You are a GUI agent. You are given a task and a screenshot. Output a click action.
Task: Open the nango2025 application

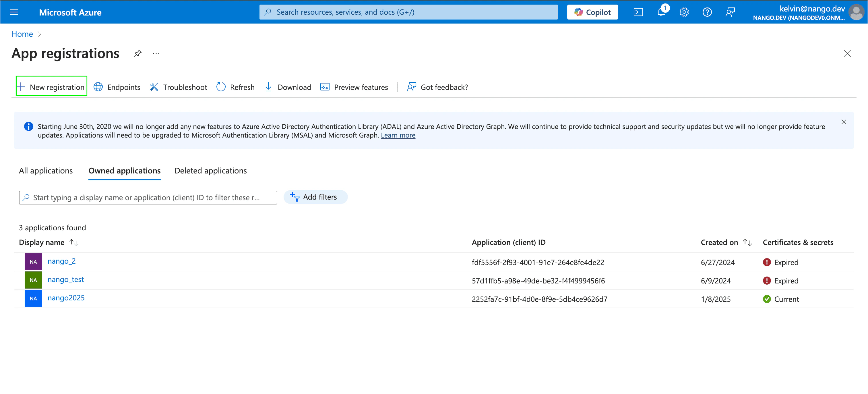coord(66,298)
